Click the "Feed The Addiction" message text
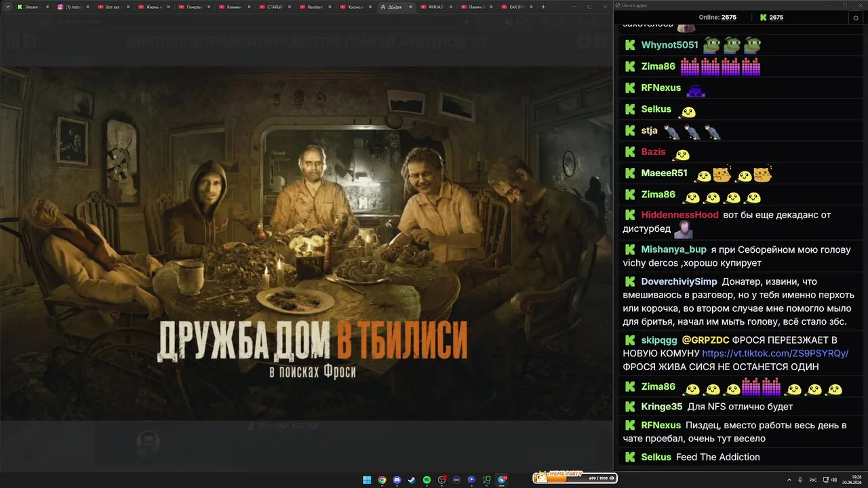The width and height of the screenshot is (868, 488). pyautogui.click(x=717, y=457)
